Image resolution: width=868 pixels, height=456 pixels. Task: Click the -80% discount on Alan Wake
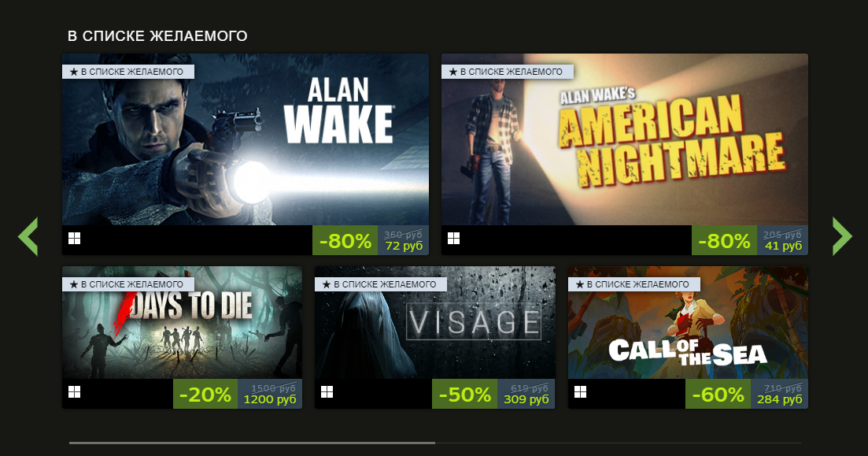pos(345,240)
